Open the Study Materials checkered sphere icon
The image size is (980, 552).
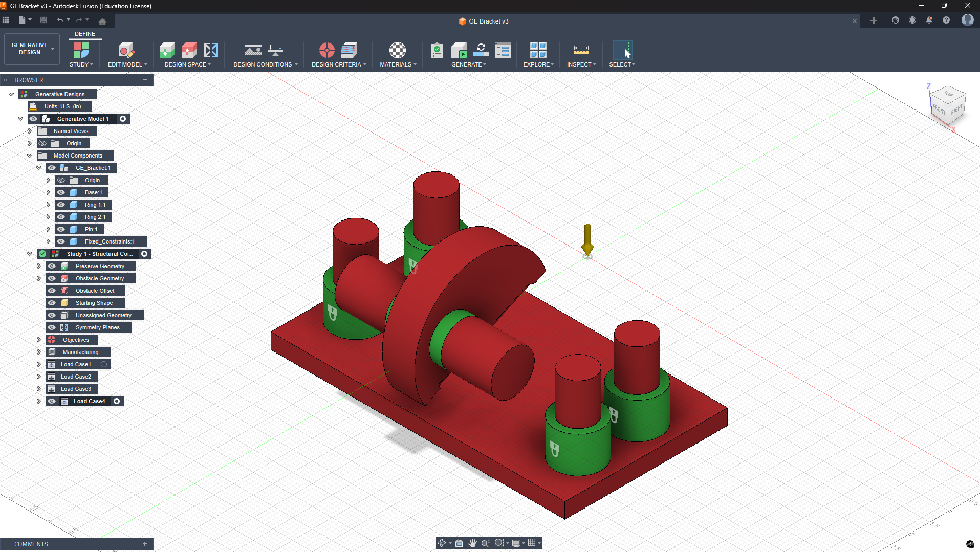pos(398,50)
